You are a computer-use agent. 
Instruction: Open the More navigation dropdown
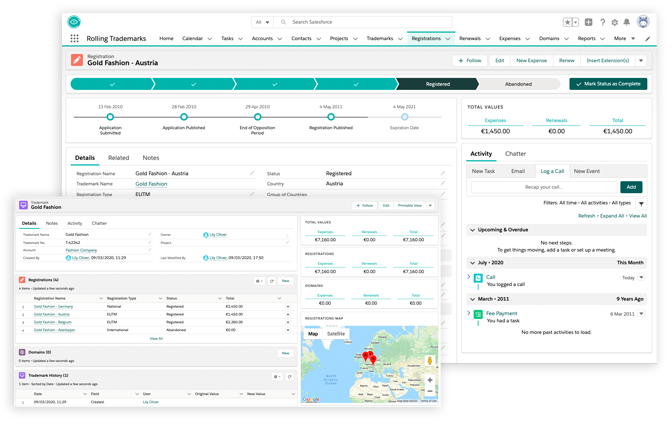click(624, 39)
